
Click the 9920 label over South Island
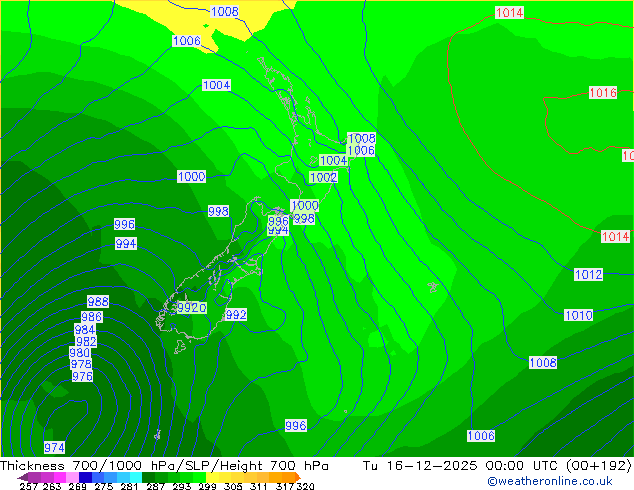tap(192, 308)
